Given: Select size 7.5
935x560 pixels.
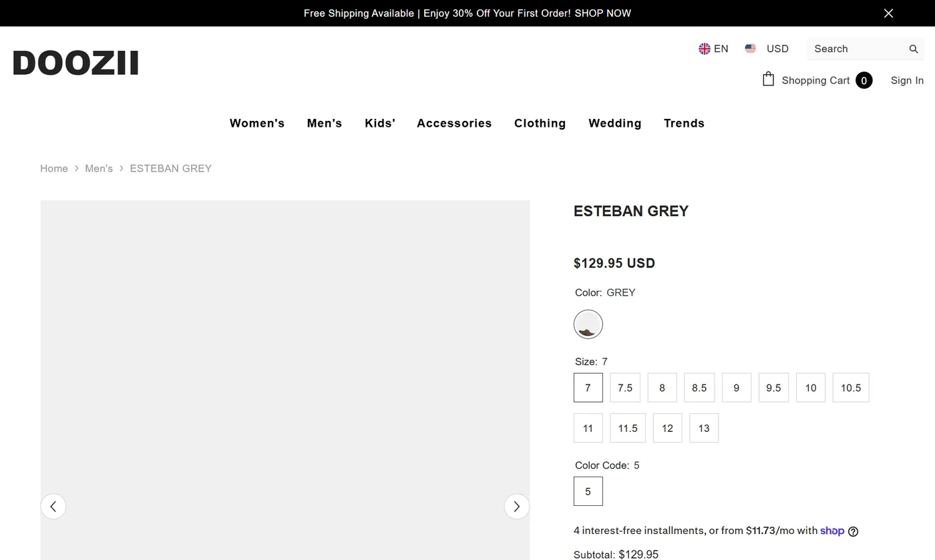Looking at the screenshot, I should (x=625, y=388).
